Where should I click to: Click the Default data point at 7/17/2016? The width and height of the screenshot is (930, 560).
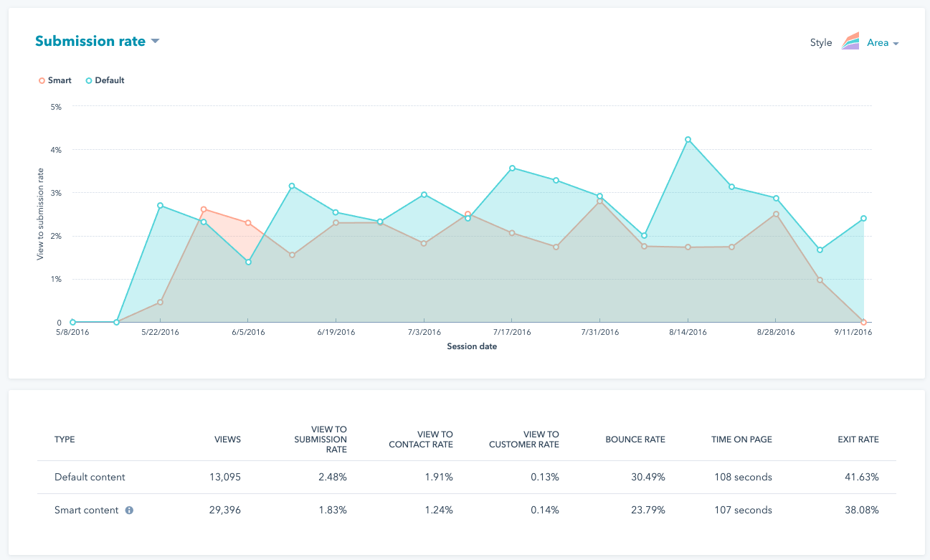point(512,169)
